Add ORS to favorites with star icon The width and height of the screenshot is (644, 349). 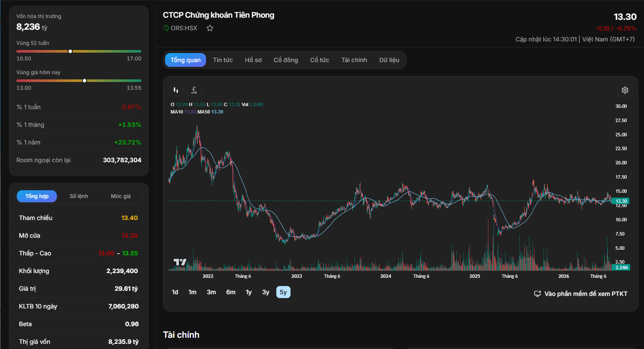click(210, 28)
